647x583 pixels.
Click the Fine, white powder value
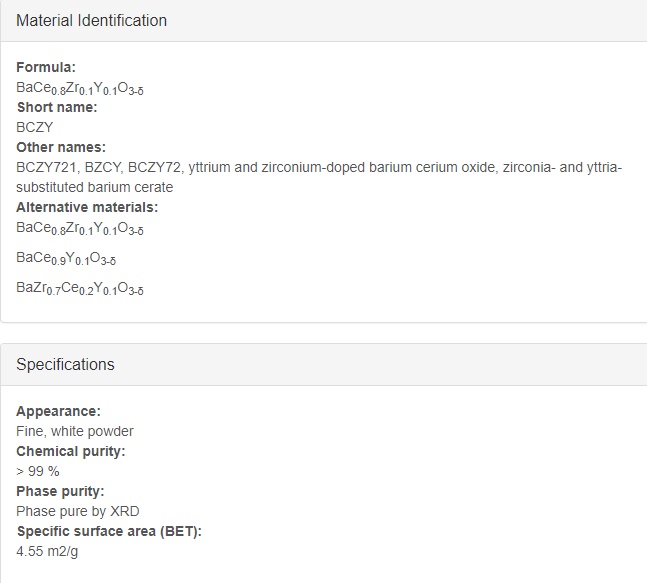tap(75, 431)
